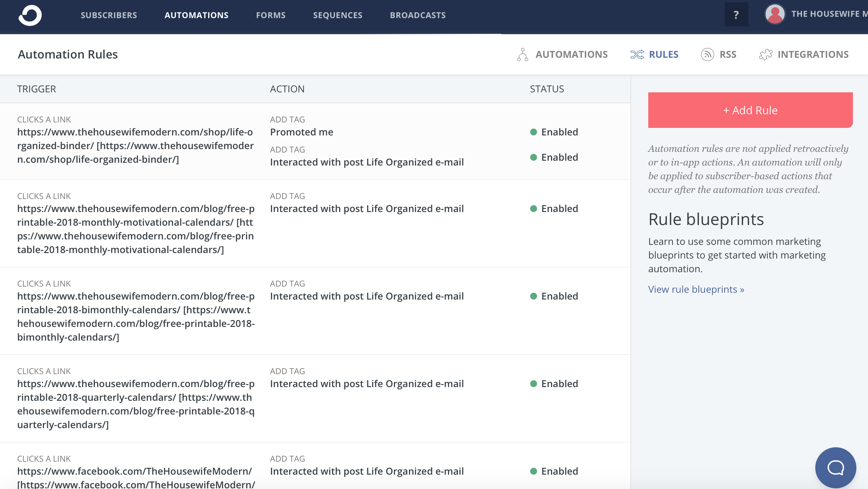This screenshot has width=868, height=489.
Task: Toggle Enabled status of Facebook link rule
Action: click(554, 471)
